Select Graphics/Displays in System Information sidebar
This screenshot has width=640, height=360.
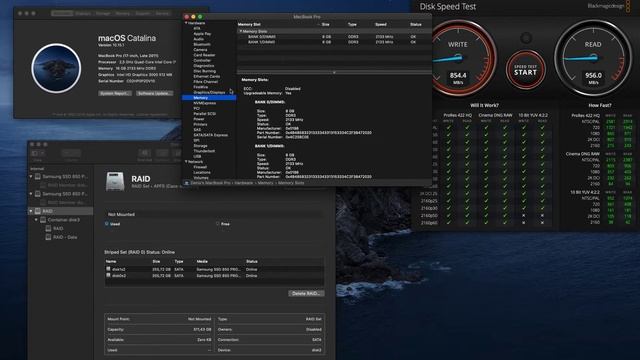(209, 93)
